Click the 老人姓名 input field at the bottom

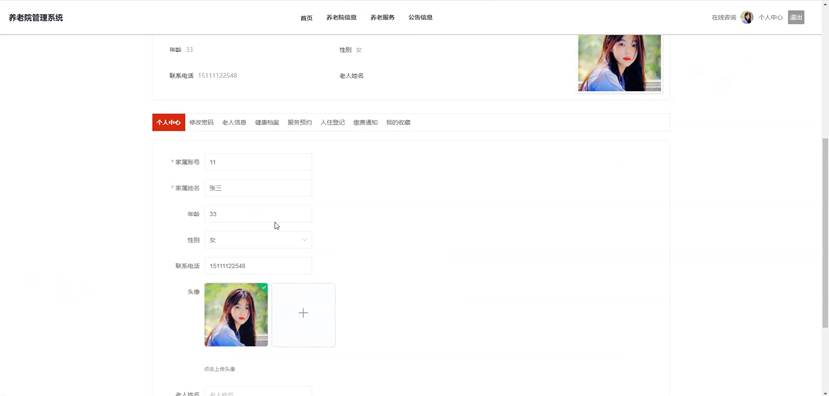point(258,392)
